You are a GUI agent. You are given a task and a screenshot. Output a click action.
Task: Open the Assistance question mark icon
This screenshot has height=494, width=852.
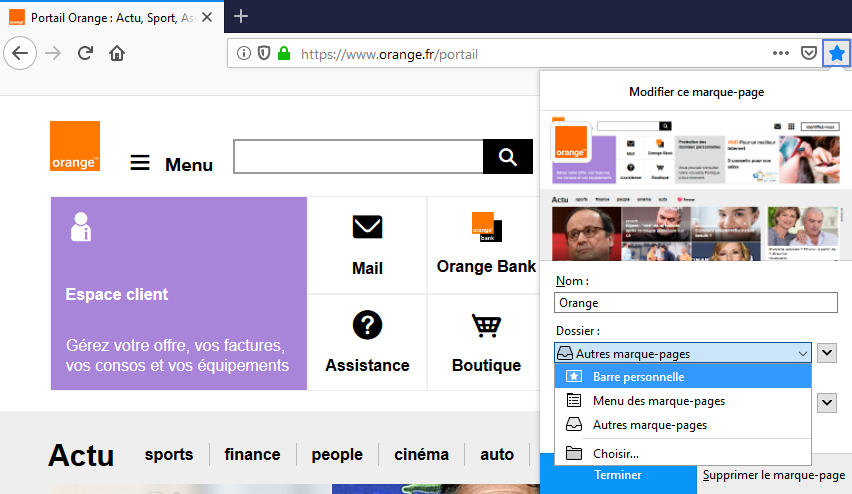tap(367, 325)
